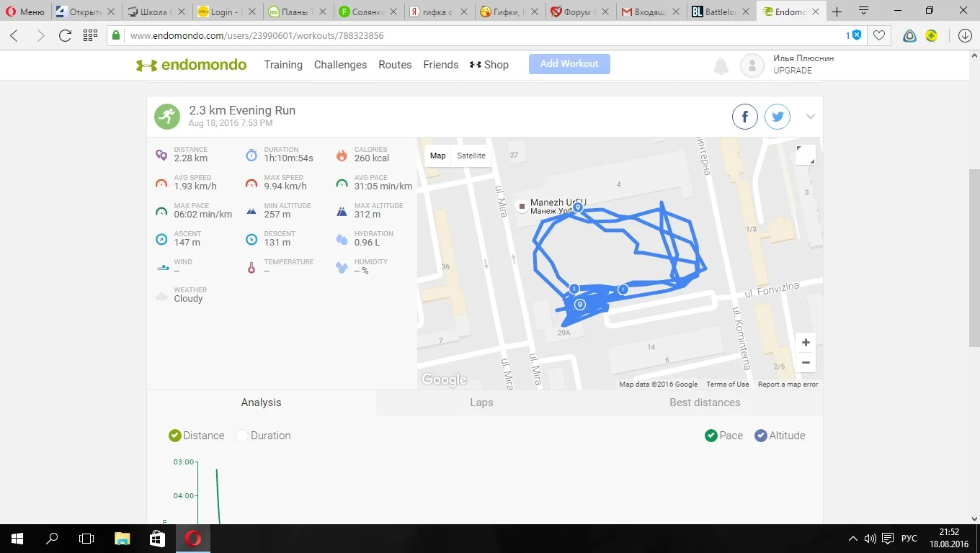Go forward in the browser
980x553 pixels.
coord(40,36)
